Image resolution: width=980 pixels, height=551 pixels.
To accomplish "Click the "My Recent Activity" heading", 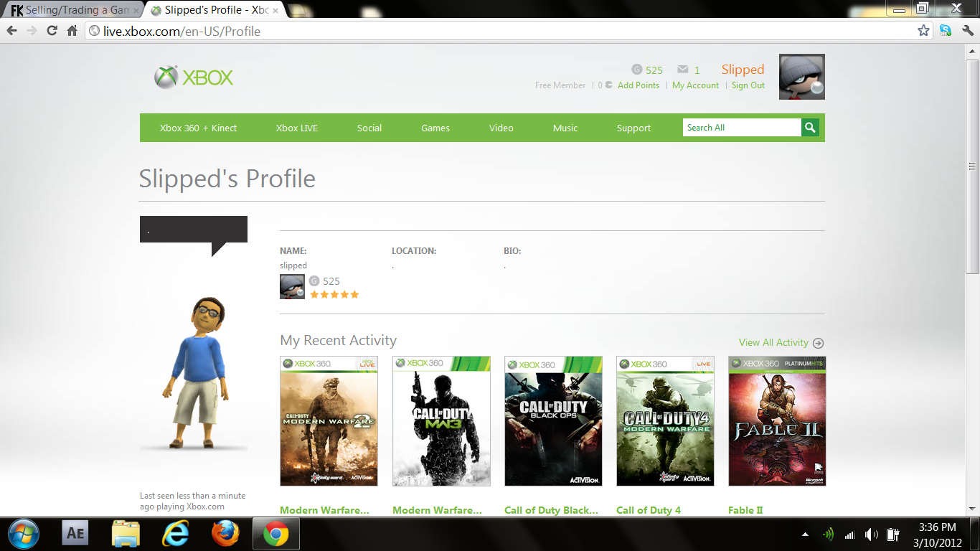I will click(339, 341).
